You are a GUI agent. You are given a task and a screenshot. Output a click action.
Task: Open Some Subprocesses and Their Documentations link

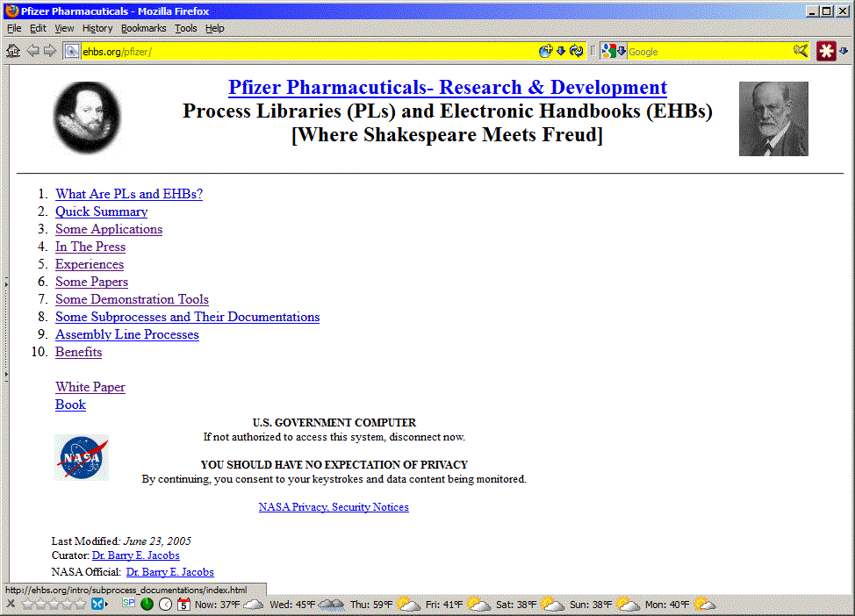(187, 317)
